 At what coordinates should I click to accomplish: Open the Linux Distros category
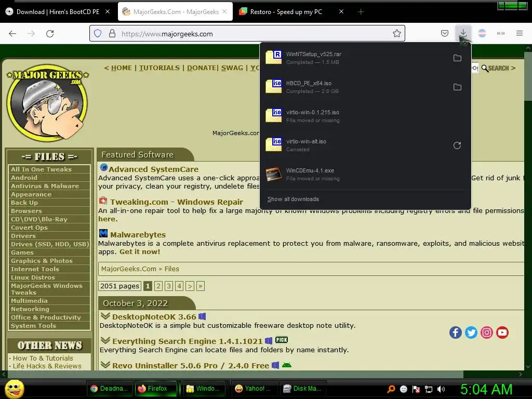(33, 277)
